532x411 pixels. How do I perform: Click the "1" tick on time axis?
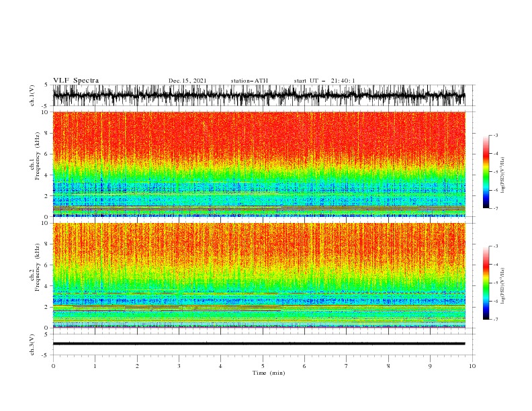pyautogui.click(x=95, y=366)
